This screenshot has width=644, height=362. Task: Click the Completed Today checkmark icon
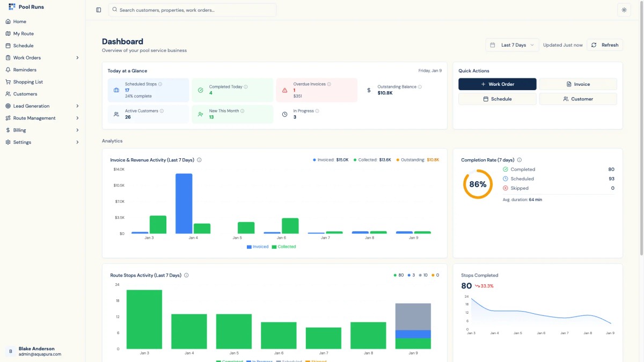200,90
